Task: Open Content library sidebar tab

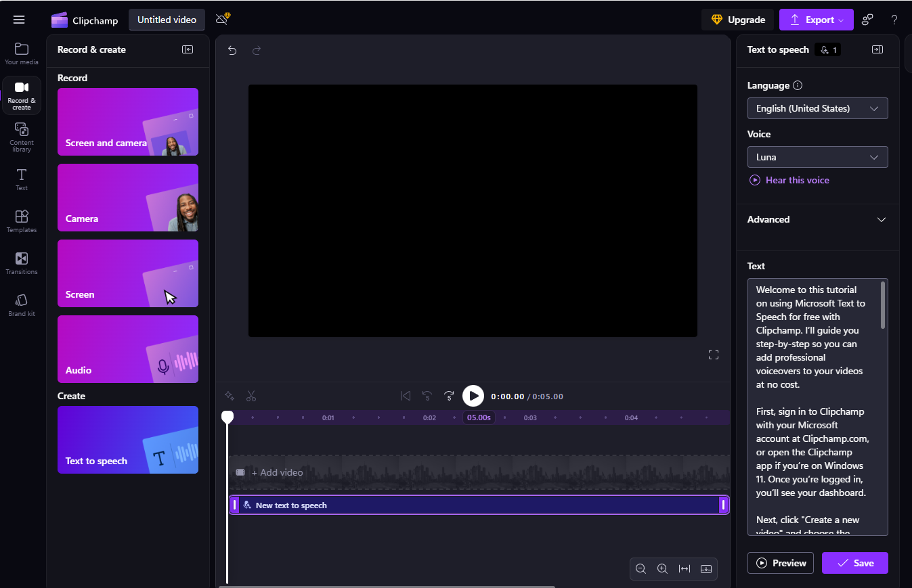Action: [x=22, y=137]
